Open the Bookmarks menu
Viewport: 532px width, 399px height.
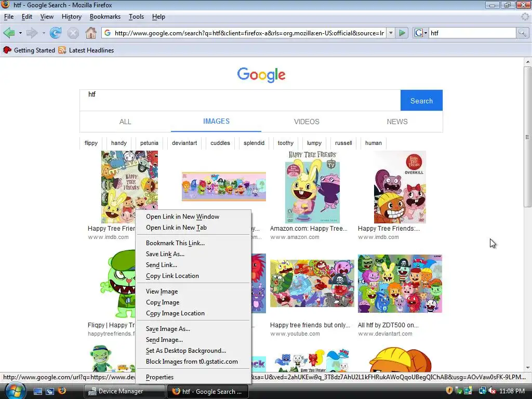(105, 17)
